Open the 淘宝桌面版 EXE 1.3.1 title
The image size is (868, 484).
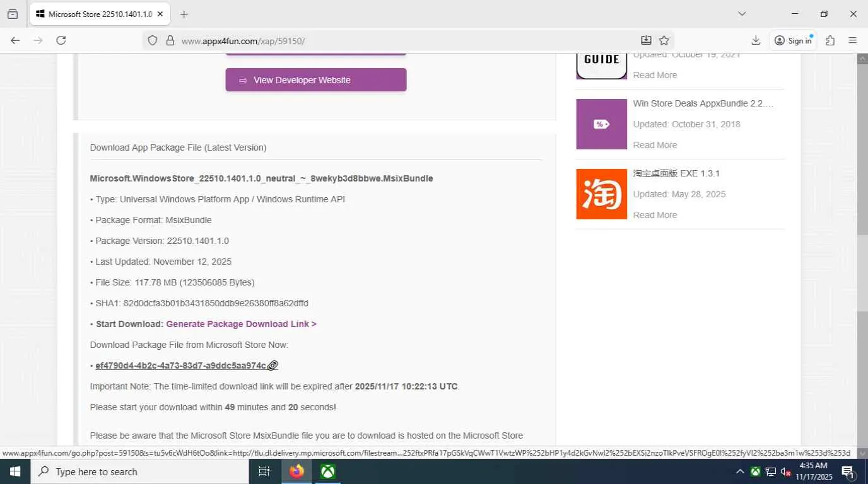pyautogui.click(x=676, y=173)
